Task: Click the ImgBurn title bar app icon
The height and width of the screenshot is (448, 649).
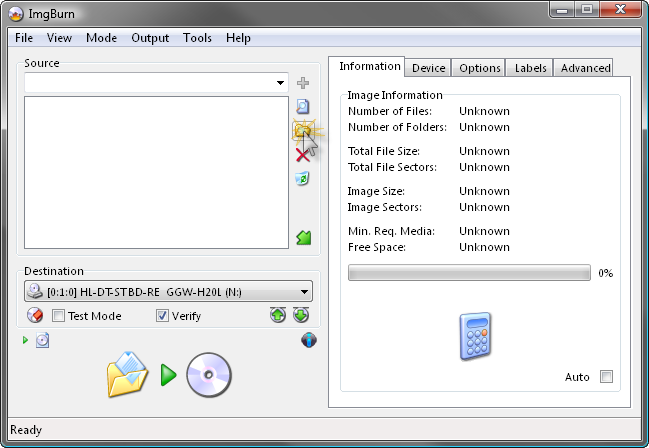Action: point(16,14)
